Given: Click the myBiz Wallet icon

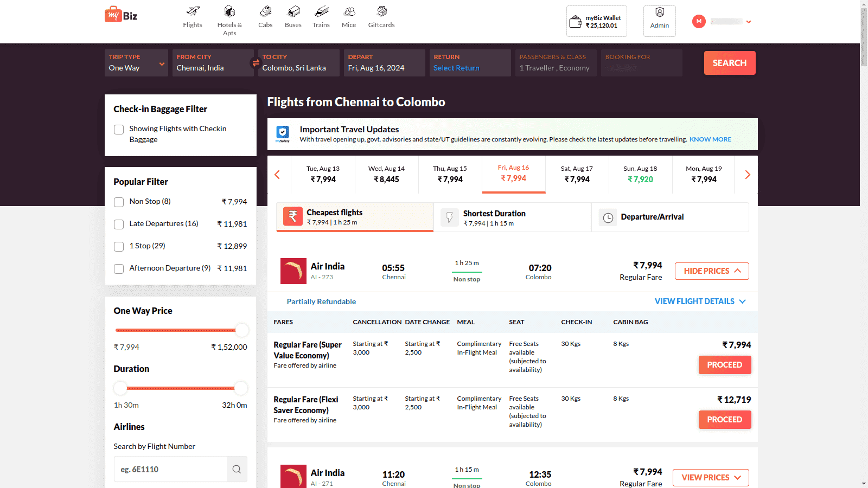Looking at the screenshot, I should click(x=577, y=21).
